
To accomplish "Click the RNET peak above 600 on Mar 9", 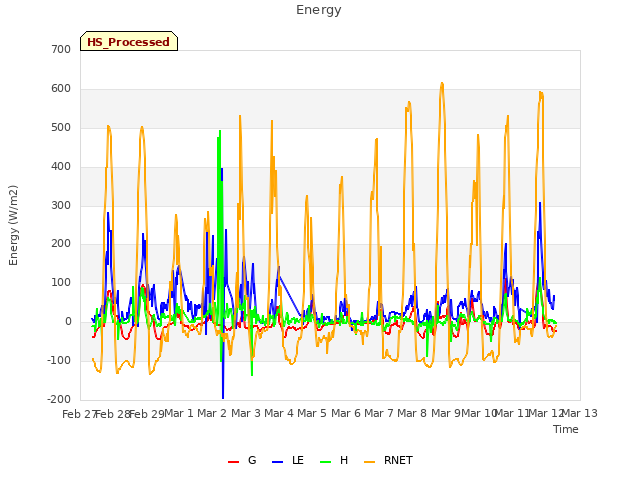I will [x=442, y=84].
